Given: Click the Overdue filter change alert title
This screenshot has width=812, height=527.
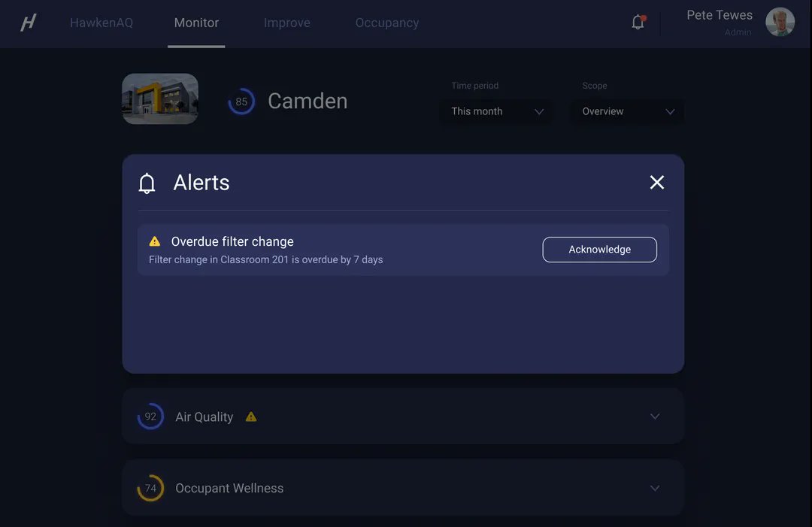Looking at the screenshot, I should click(232, 241).
